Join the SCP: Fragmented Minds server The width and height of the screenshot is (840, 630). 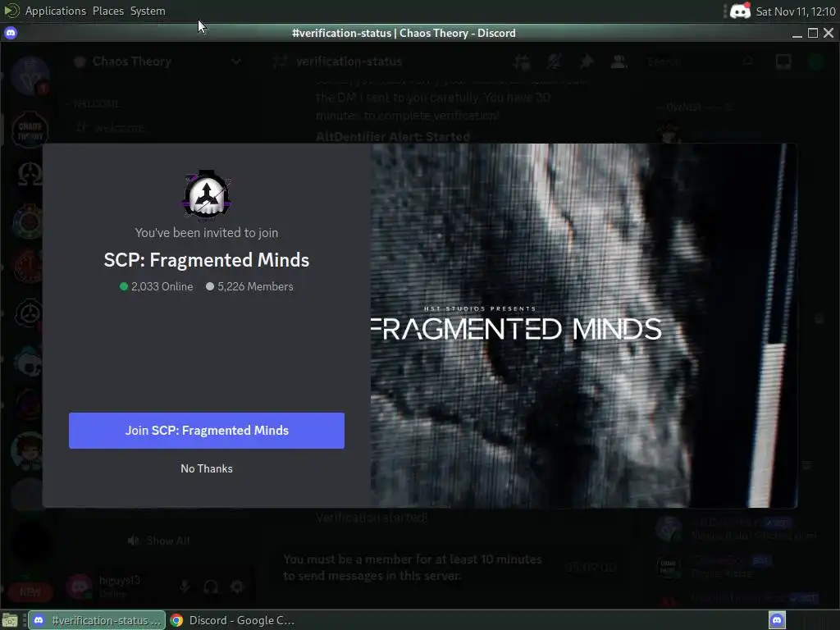(x=206, y=430)
